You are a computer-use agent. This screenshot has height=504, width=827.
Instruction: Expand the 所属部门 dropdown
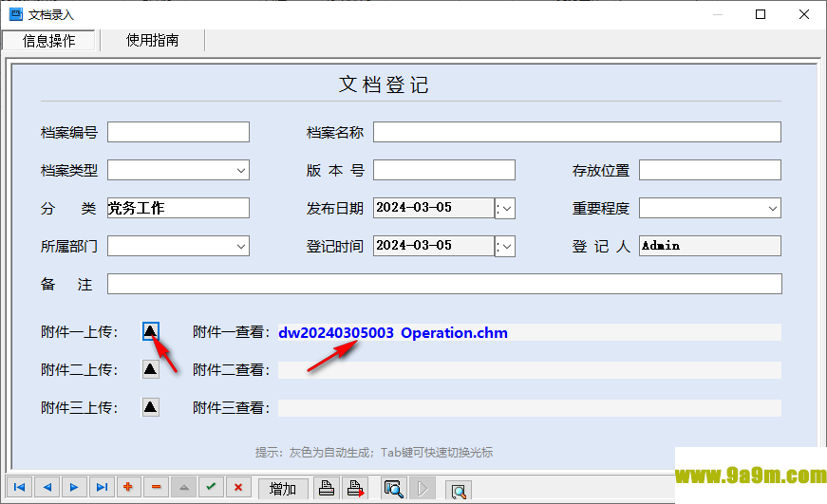[x=241, y=246]
